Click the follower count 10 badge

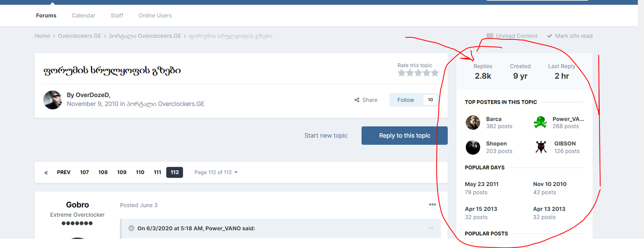click(430, 100)
